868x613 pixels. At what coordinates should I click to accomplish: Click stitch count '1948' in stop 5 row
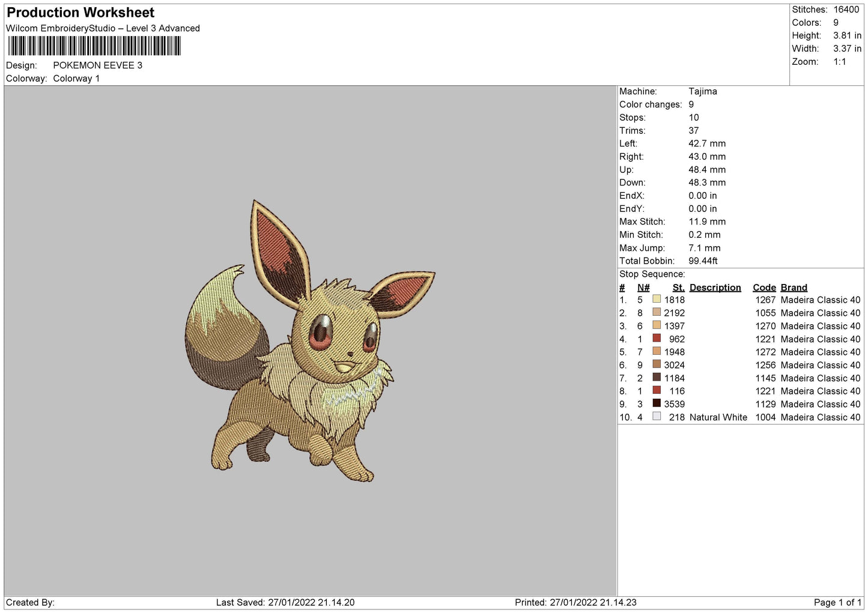click(x=675, y=352)
